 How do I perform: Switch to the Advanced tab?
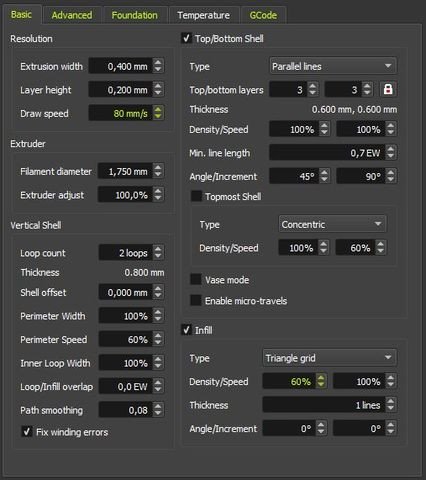click(72, 15)
